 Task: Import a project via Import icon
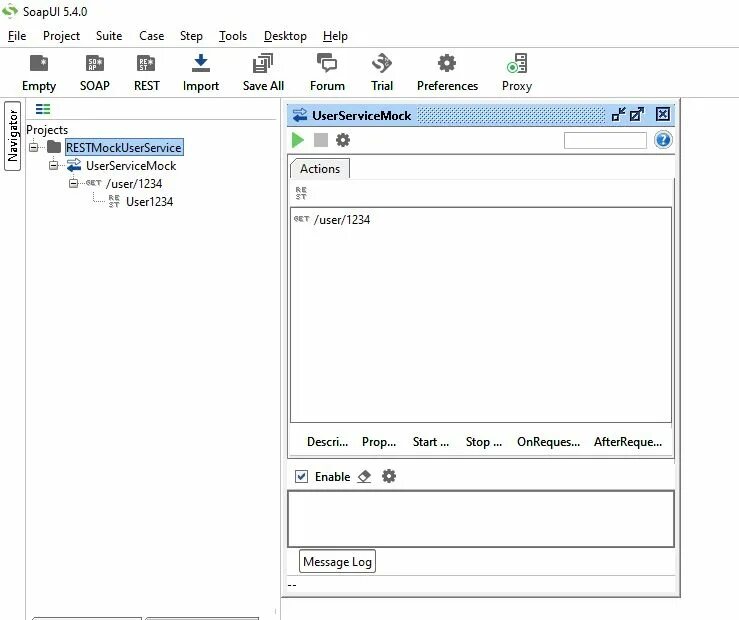(x=201, y=72)
